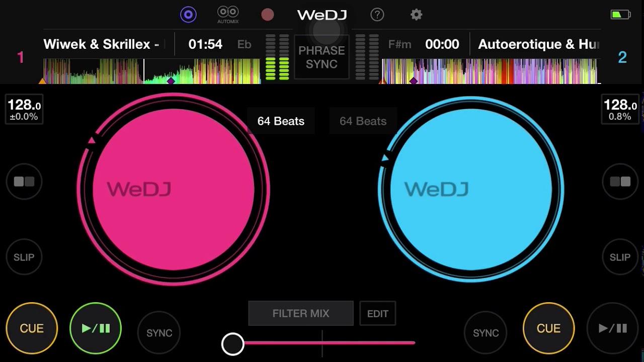Open deck 2 tempo 128.0 box

(x=620, y=109)
